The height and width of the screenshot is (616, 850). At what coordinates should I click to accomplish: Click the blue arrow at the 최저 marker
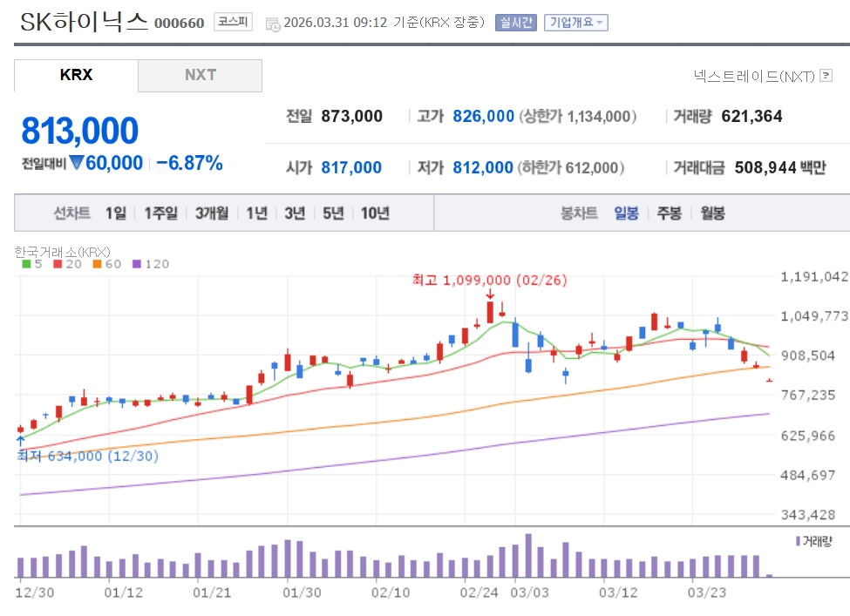pos(20,442)
